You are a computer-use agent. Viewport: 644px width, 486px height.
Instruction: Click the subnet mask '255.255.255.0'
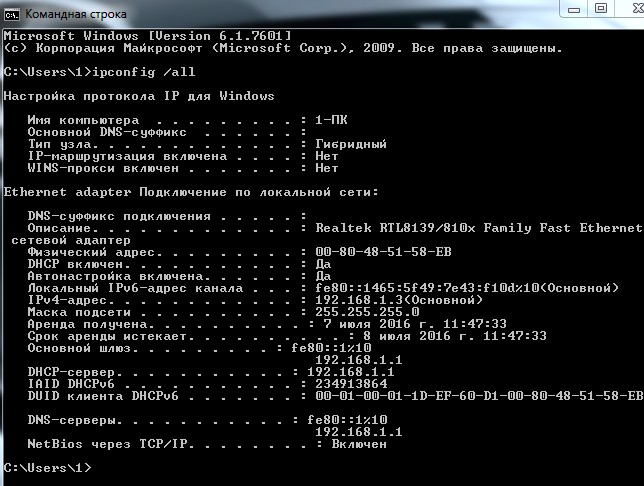(x=367, y=312)
